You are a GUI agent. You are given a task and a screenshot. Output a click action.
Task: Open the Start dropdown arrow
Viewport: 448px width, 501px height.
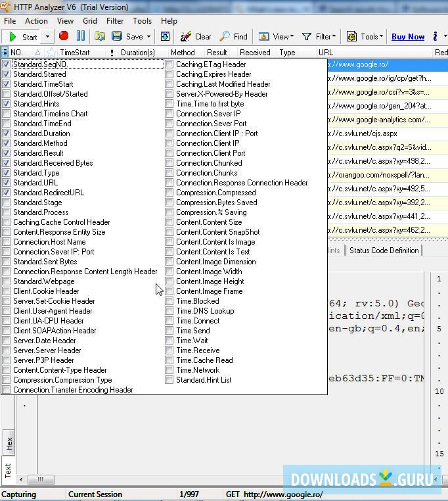coord(47,37)
